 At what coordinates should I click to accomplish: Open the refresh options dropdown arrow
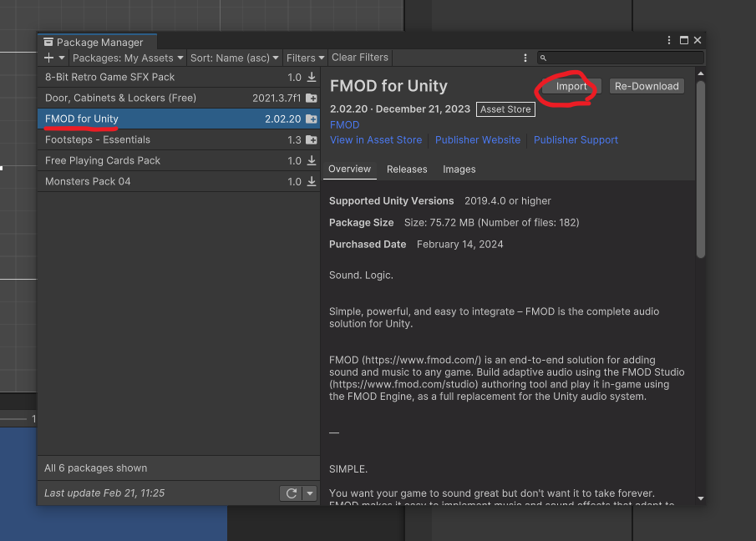[x=310, y=493]
